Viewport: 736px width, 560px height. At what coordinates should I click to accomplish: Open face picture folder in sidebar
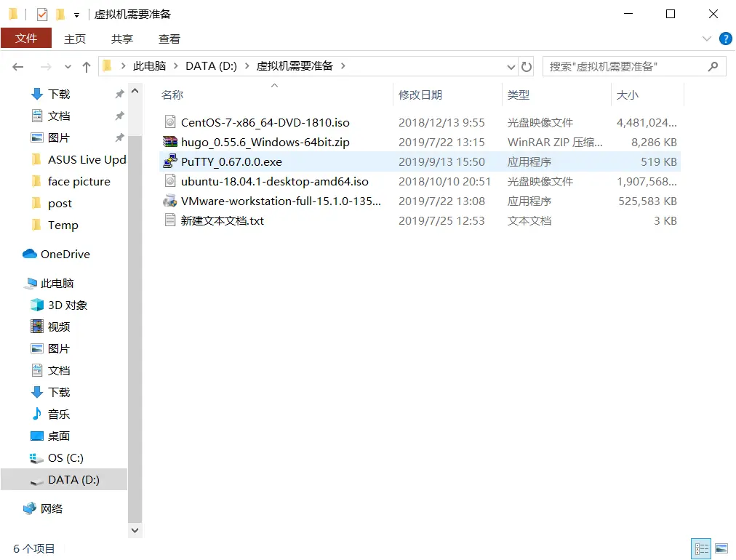click(71, 181)
